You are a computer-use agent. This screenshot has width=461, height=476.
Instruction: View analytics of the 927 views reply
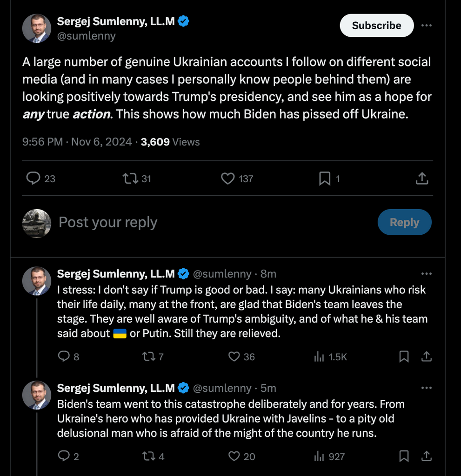319,456
